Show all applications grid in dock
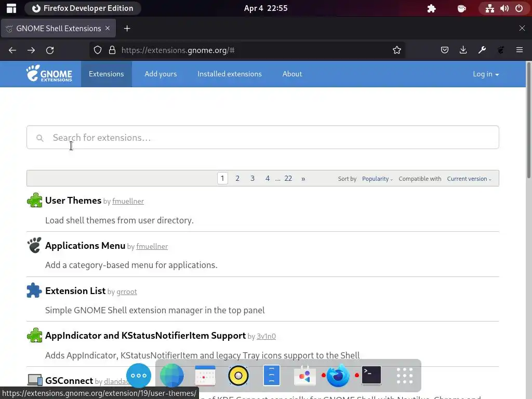 click(x=404, y=376)
